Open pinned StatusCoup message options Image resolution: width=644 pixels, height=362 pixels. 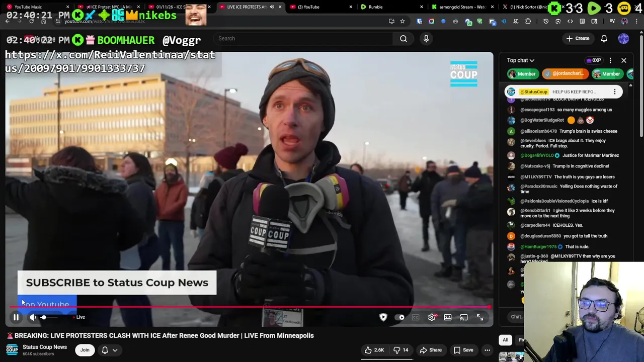coord(614,92)
